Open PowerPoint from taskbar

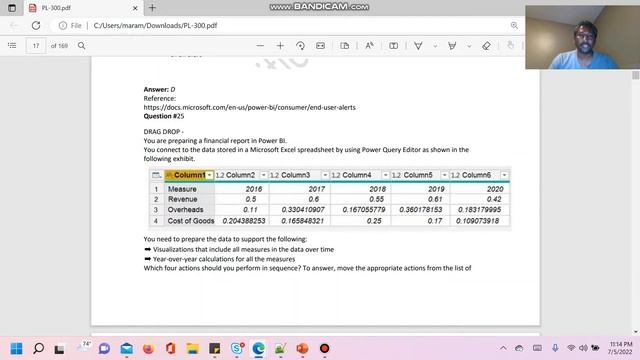point(302,349)
